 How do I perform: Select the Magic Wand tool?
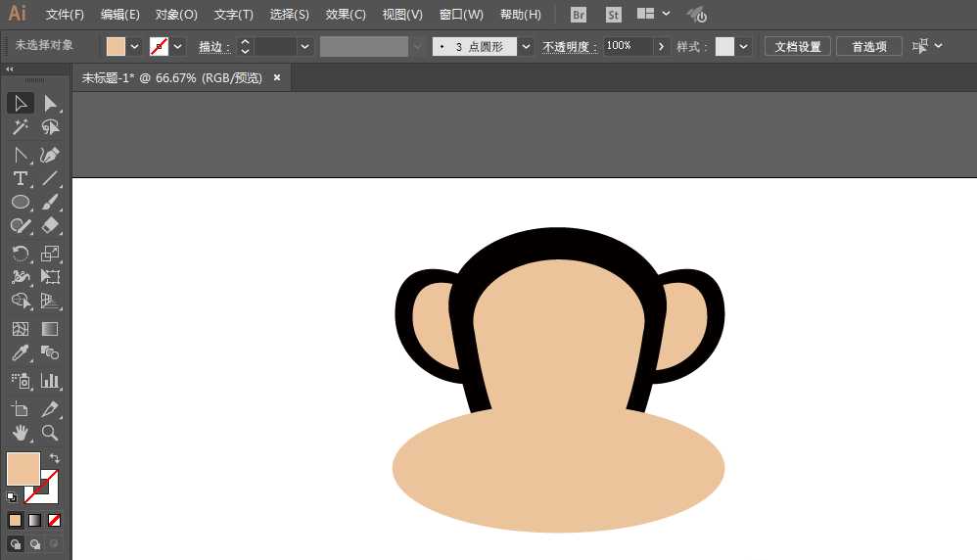click(21, 127)
